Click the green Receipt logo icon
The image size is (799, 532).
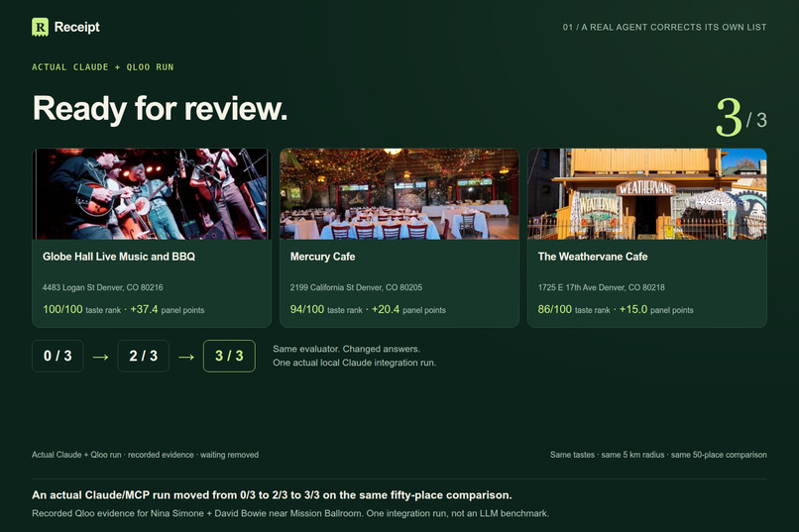click(40, 27)
